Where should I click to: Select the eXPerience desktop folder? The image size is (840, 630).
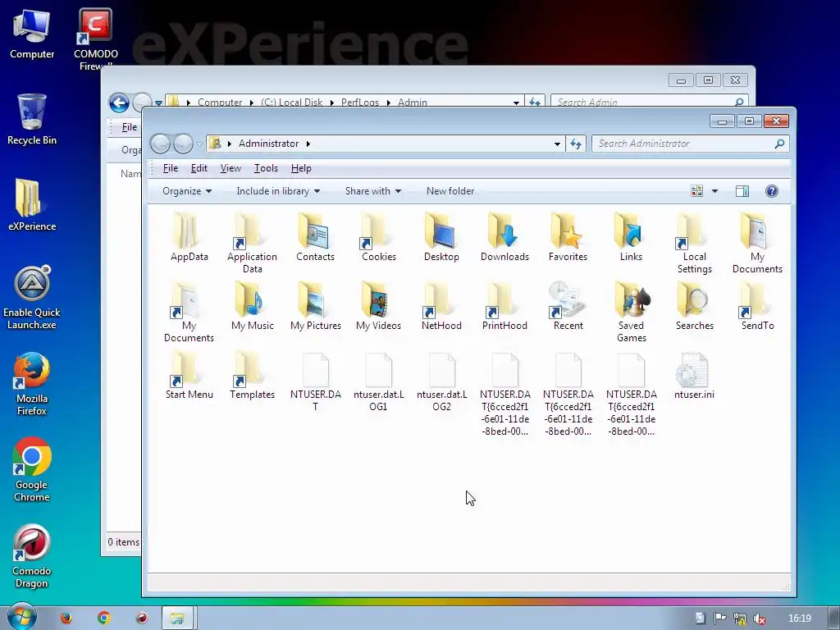tap(32, 205)
